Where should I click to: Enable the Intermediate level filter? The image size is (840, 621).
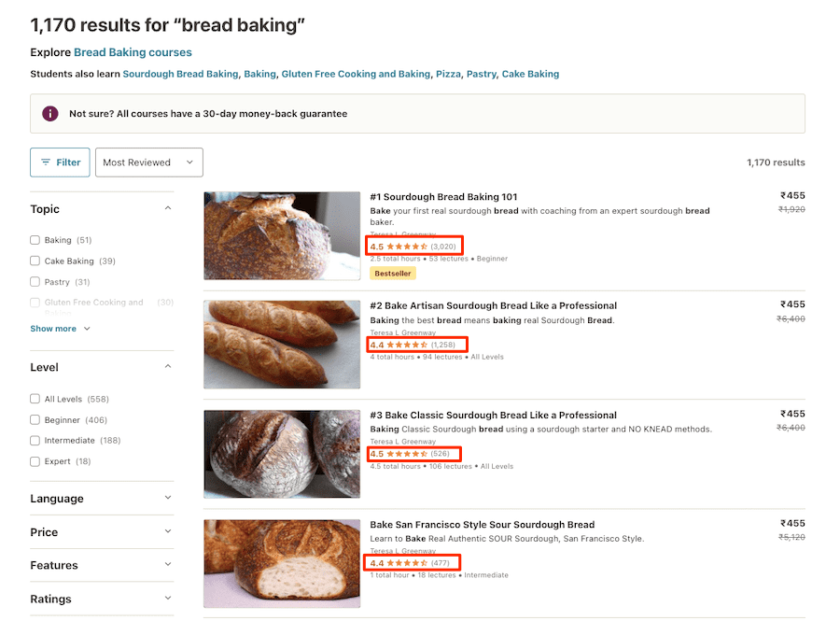click(34, 440)
